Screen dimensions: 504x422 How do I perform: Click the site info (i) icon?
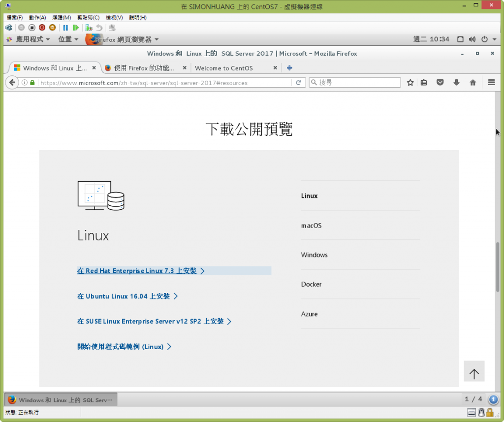click(x=25, y=83)
